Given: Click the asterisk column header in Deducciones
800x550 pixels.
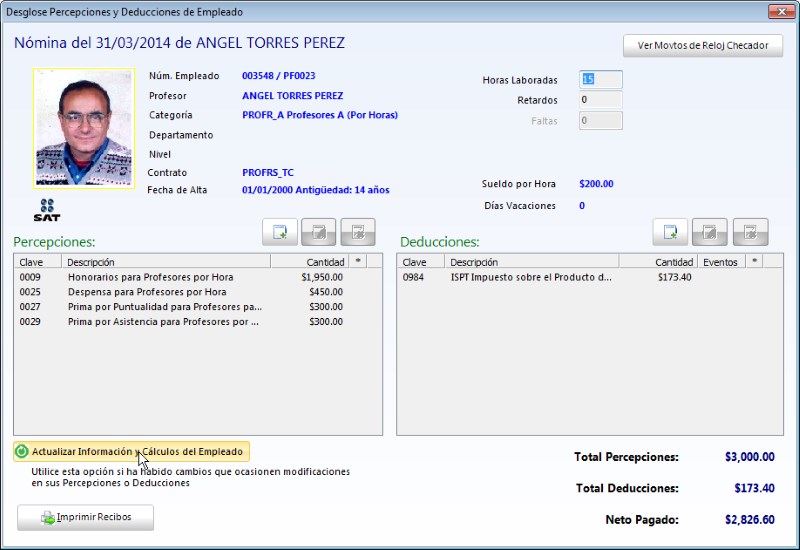Looking at the screenshot, I should pos(755,262).
